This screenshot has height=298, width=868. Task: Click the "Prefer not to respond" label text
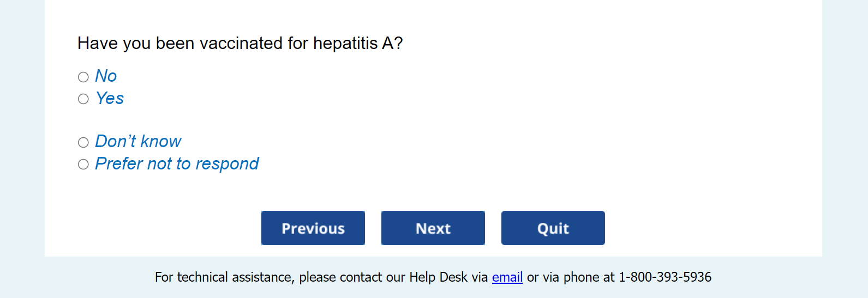[177, 164]
